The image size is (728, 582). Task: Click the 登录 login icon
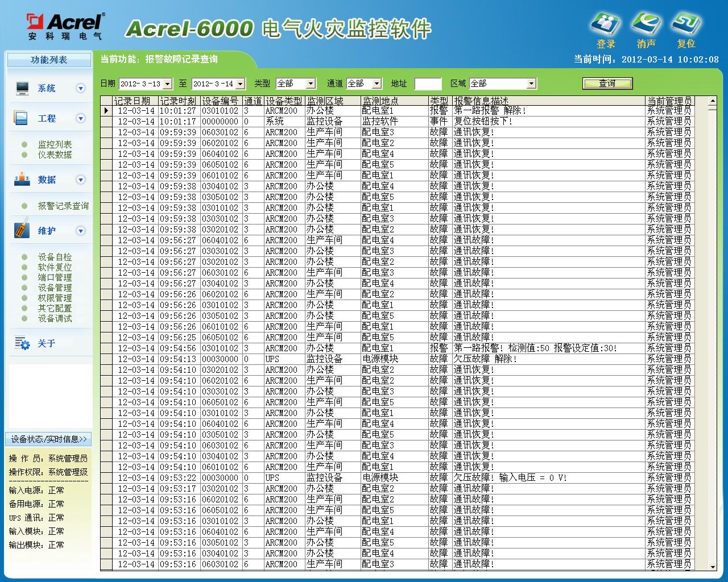pos(605,26)
